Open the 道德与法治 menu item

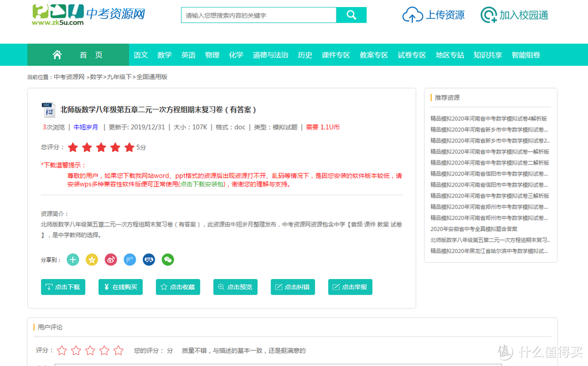(x=271, y=55)
